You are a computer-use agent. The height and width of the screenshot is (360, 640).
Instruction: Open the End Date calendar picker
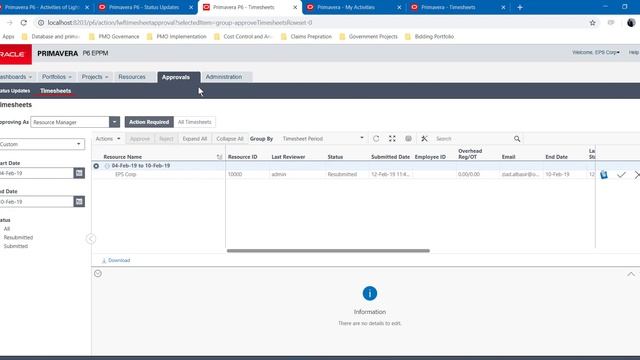click(79, 202)
